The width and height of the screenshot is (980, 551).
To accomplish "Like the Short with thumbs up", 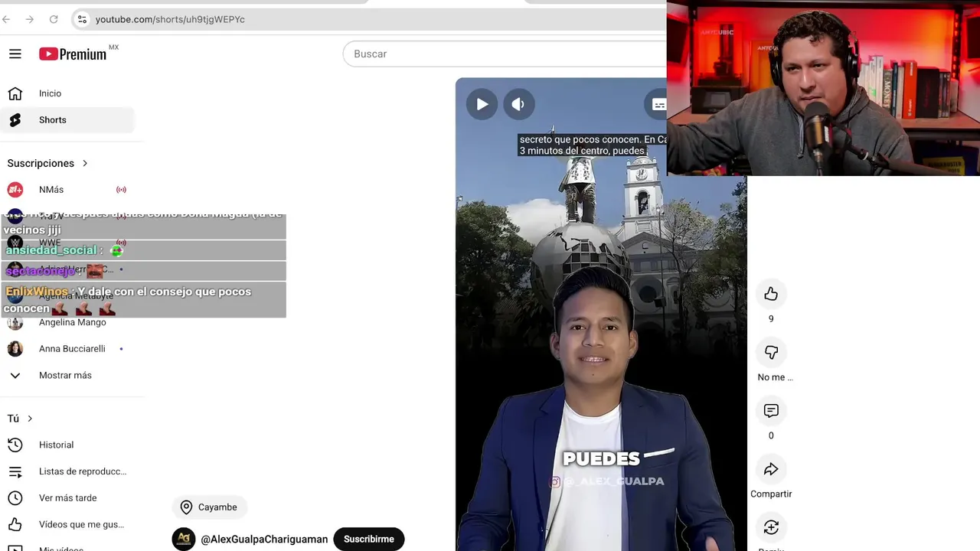I will (x=771, y=294).
